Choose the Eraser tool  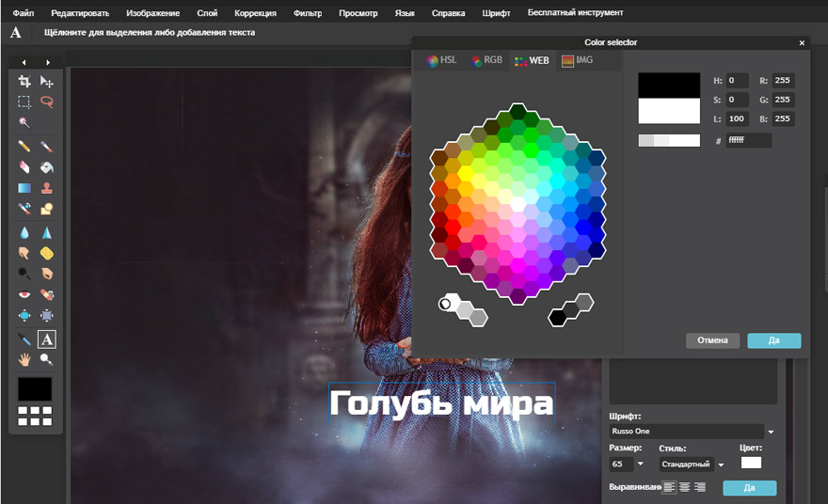[24, 167]
